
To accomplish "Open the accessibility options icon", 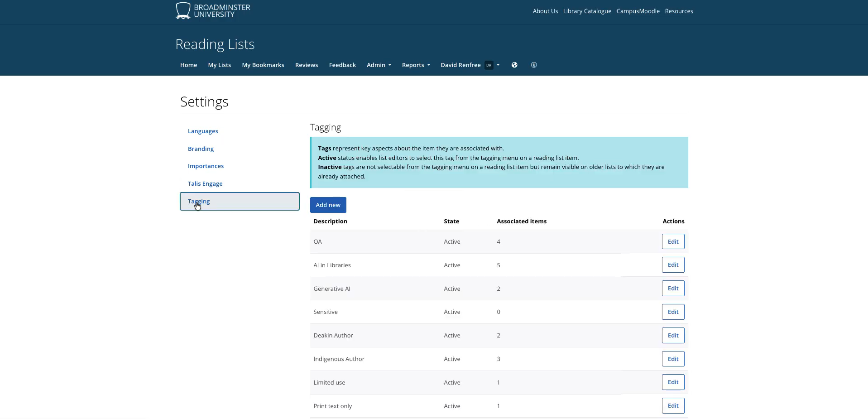I will 534,65.
